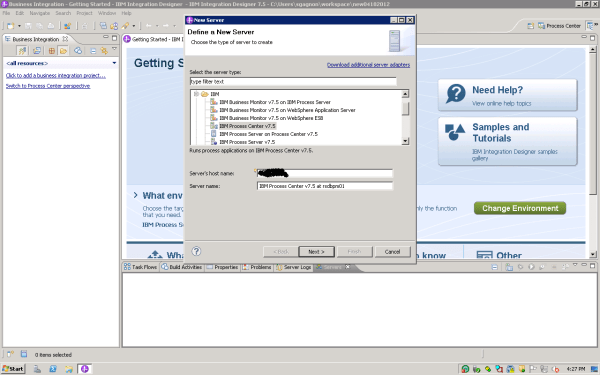Image resolution: width=600 pixels, height=375 pixels.
Task: Switch to the Process Center perspective button
Action: tap(559, 26)
